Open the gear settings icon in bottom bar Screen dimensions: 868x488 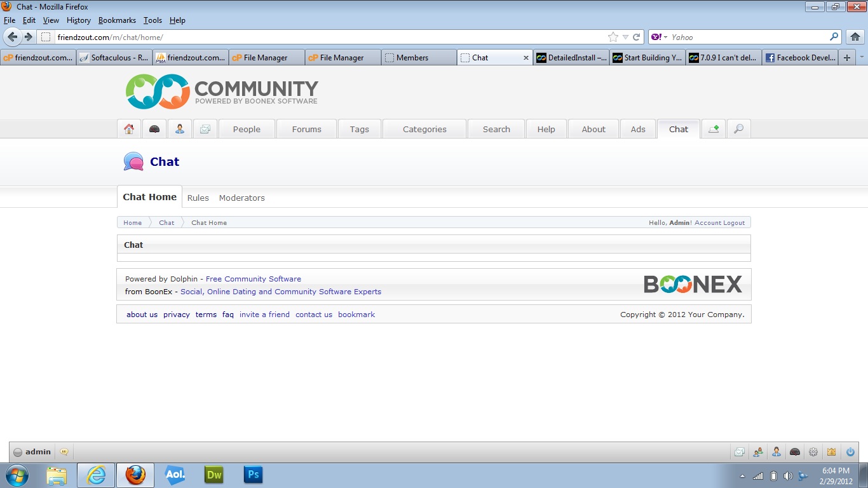pyautogui.click(x=813, y=452)
